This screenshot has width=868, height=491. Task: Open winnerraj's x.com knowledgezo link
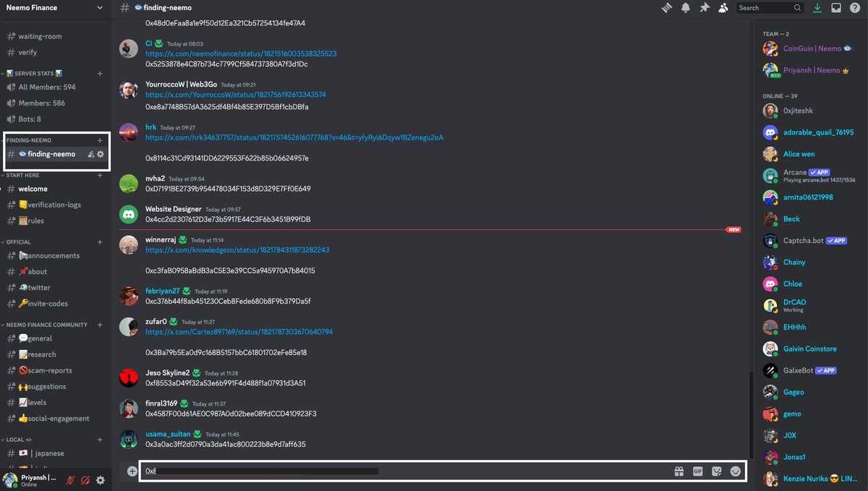[x=237, y=250]
